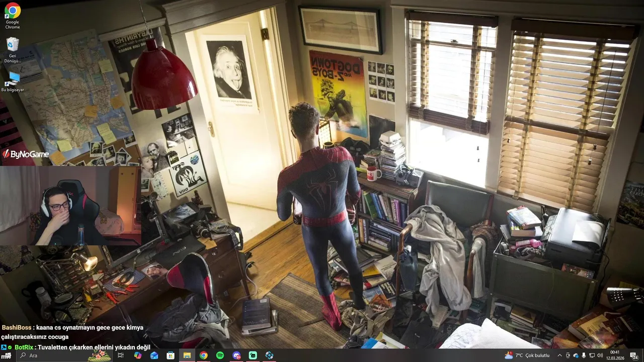
Task: Open the Geri Dönüşüm recycle bin icon
Action: (13, 50)
